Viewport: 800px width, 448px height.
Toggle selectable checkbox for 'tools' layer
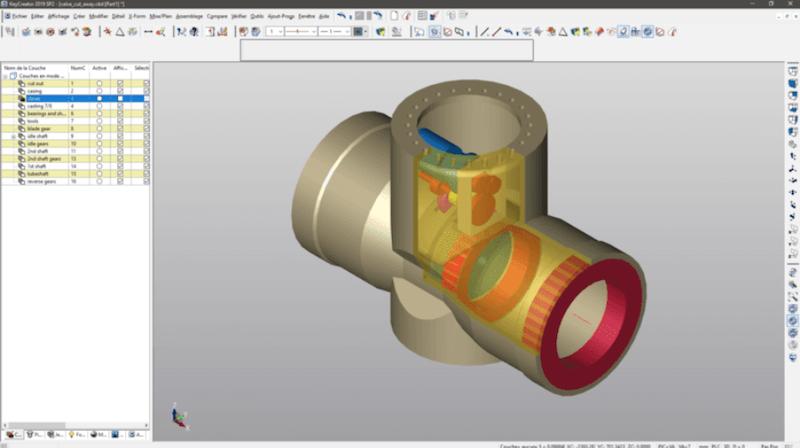146,121
